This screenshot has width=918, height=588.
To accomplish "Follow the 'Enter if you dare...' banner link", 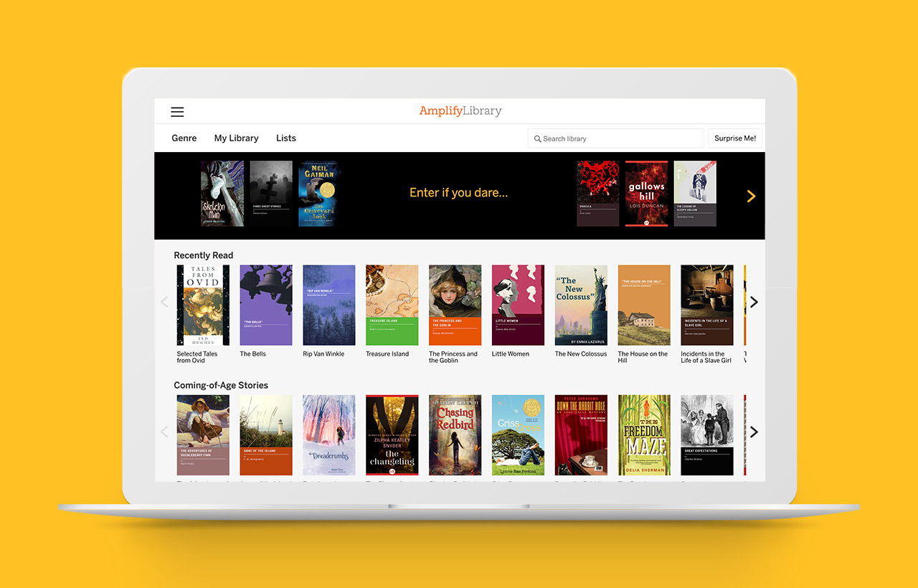I will (458, 193).
